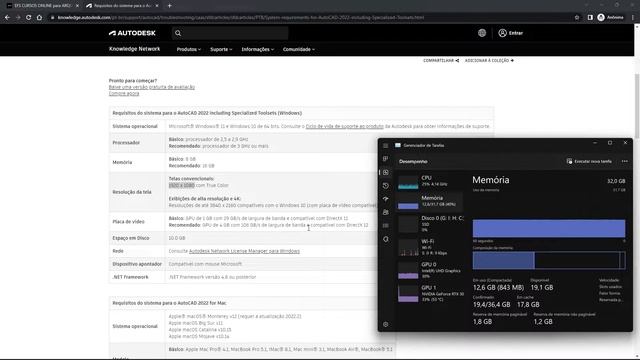Select Disco 0 entry in performance list
The width and height of the screenshot is (640, 360).
(430, 224)
